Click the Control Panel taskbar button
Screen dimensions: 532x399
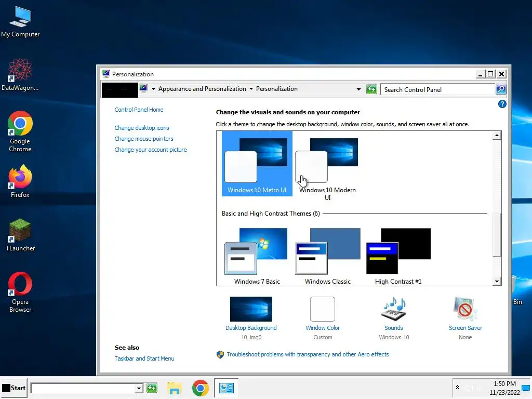pyautogui.click(x=226, y=388)
